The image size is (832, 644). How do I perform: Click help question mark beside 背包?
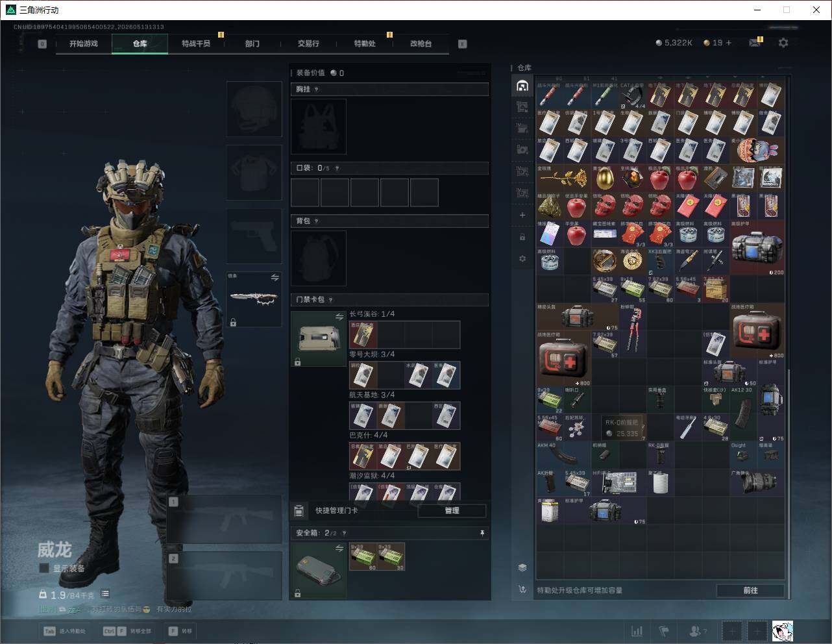tap(317, 221)
